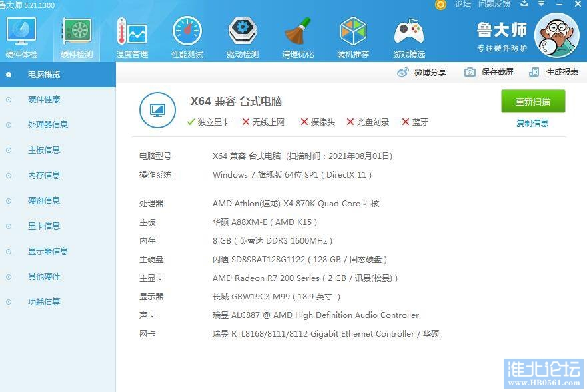Open 显卡信息 in the sidebar
587x392 pixels.
(x=43, y=226)
